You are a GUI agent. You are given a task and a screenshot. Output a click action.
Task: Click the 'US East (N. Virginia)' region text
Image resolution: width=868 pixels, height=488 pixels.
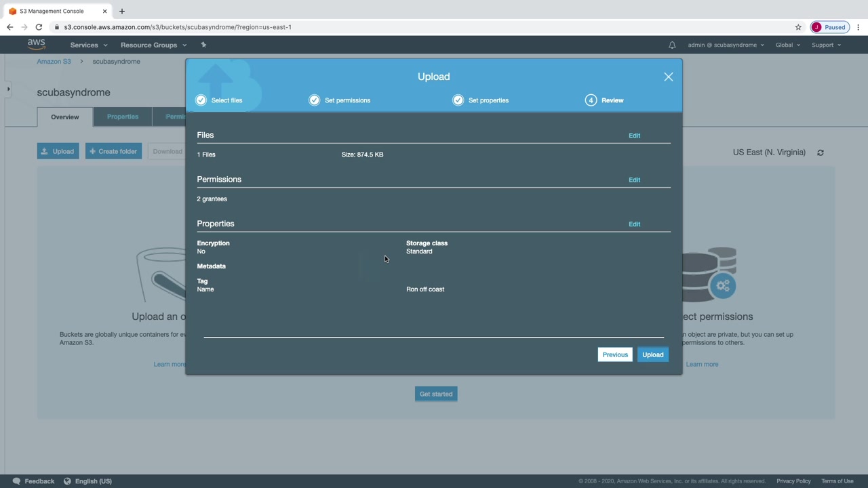tap(769, 152)
